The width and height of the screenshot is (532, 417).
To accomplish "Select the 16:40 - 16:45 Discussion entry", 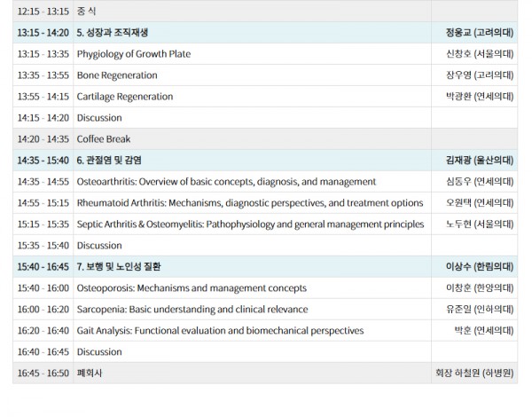I will point(99,352).
